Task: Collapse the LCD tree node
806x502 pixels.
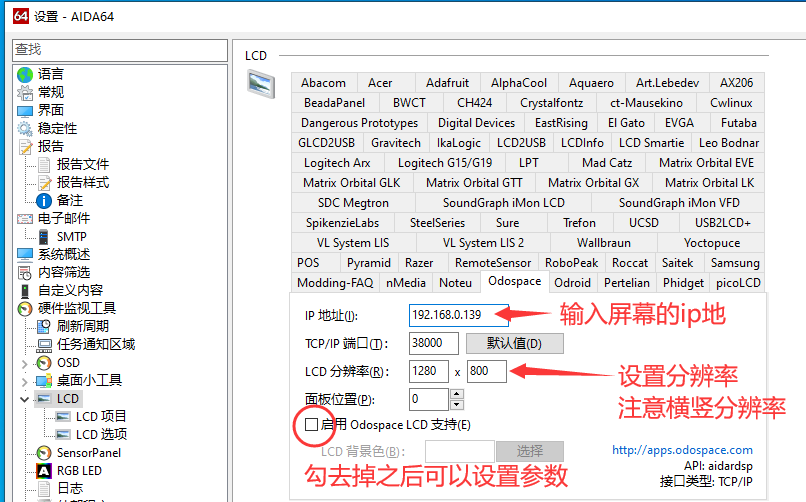Action: (24, 399)
